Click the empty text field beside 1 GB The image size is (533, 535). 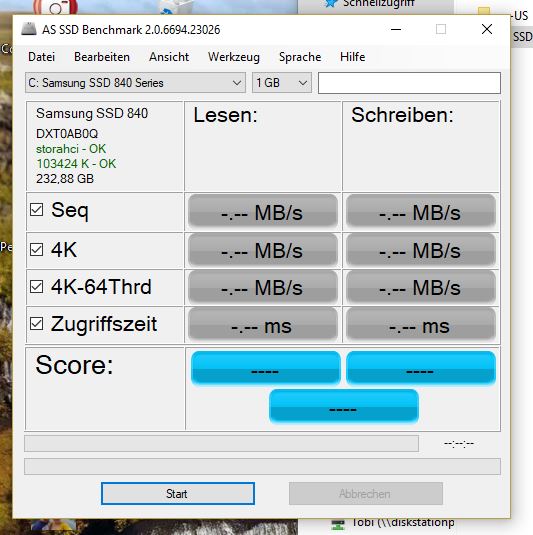click(x=409, y=83)
